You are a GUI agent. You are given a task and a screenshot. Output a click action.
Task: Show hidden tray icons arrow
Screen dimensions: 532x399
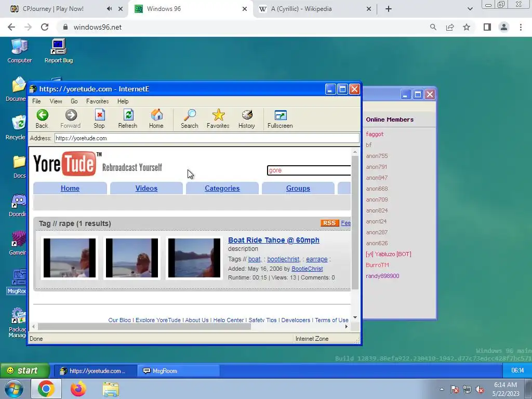[442, 389]
